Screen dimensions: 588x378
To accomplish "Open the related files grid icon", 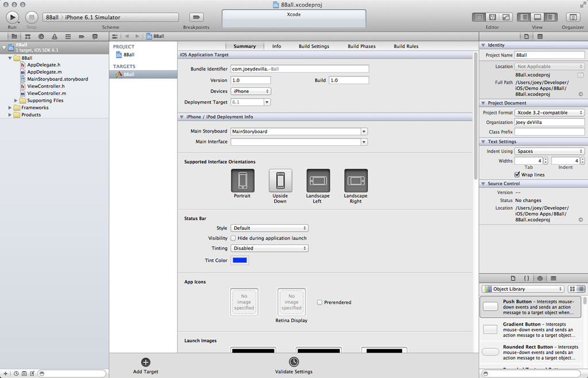I will [115, 36].
